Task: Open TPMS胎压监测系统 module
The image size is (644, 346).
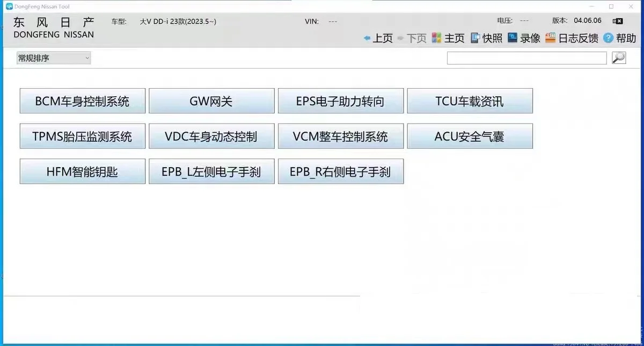Action: 83,136
